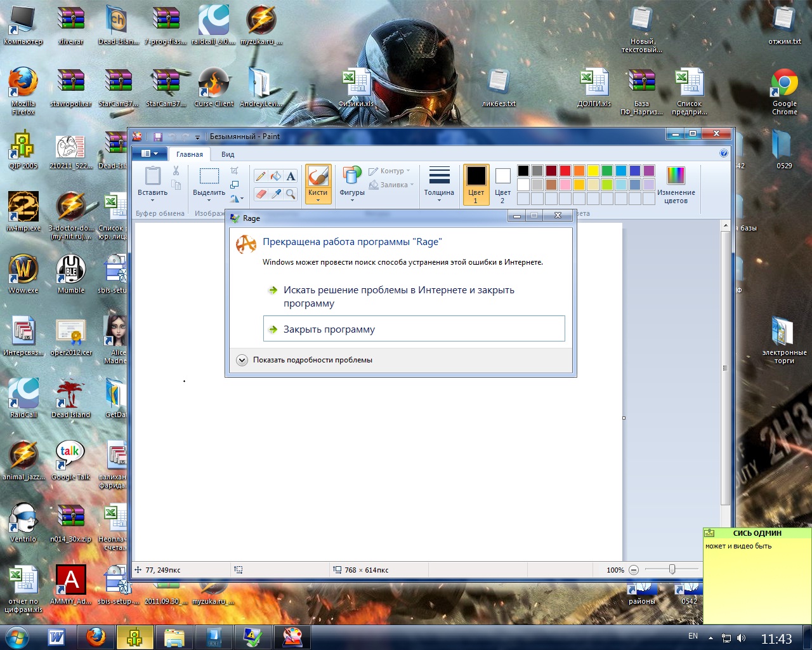Select the Magnifier tool in Paint
Image resolution: width=812 pixels, height=650 pixels.
click(x=291, y=194)
